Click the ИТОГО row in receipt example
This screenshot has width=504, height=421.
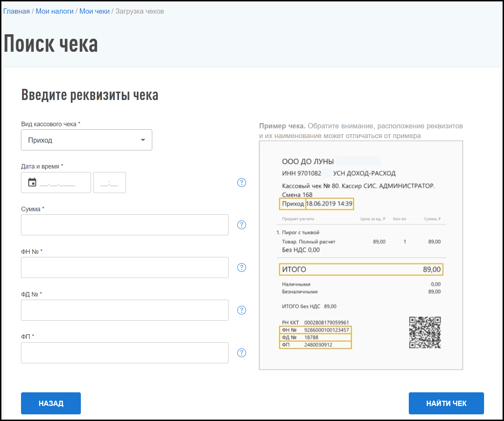tap(361, 269)
